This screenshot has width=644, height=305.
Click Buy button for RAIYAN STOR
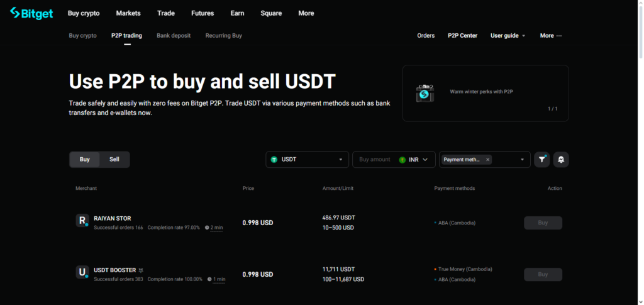[543, 223]
